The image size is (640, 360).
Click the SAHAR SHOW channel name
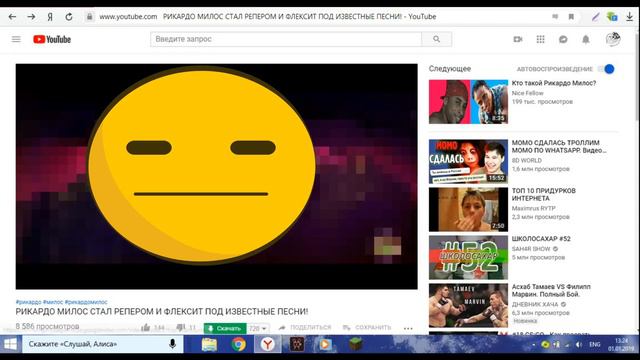click(x=531, y=249)
